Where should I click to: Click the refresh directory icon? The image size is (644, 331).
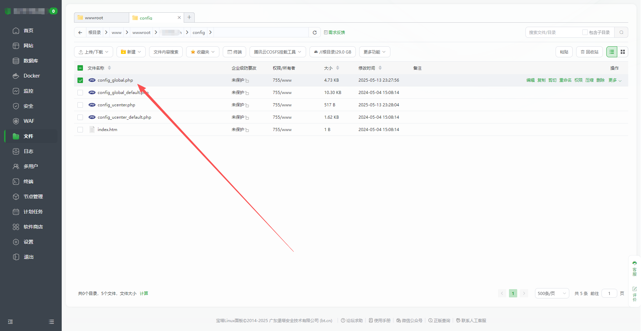click(x=314, y=33)
